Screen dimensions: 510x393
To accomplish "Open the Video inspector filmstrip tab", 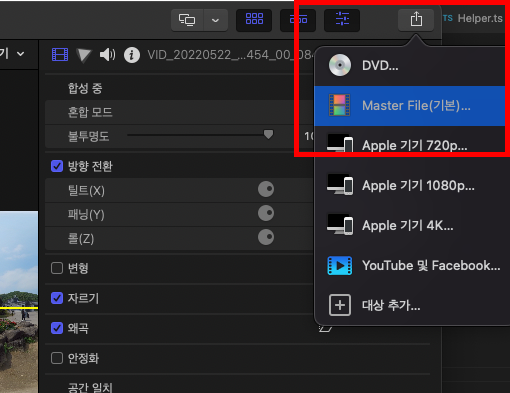I will pyautogui.click(x=60, y=55).
